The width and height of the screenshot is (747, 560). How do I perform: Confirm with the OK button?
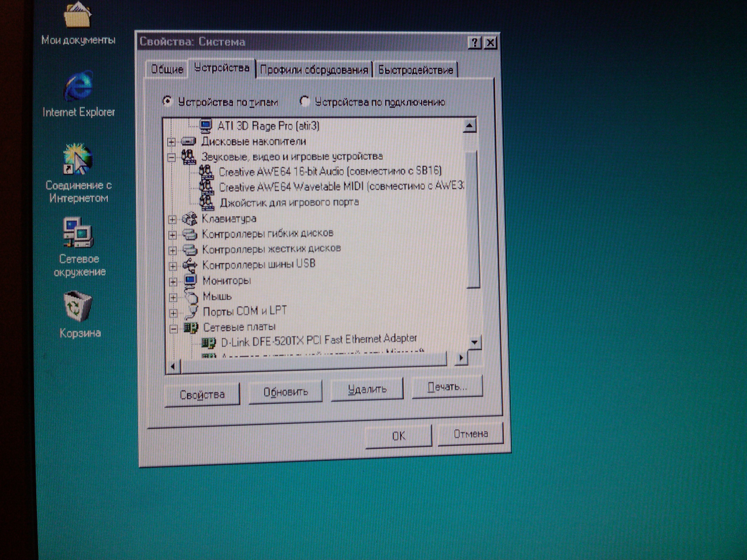point(399,436)
